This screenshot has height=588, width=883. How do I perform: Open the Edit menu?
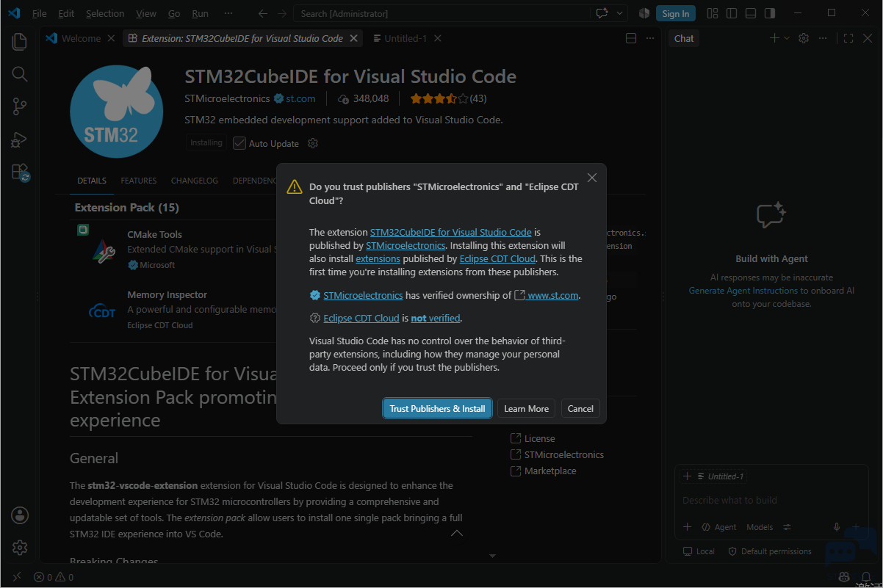(66, 13)
